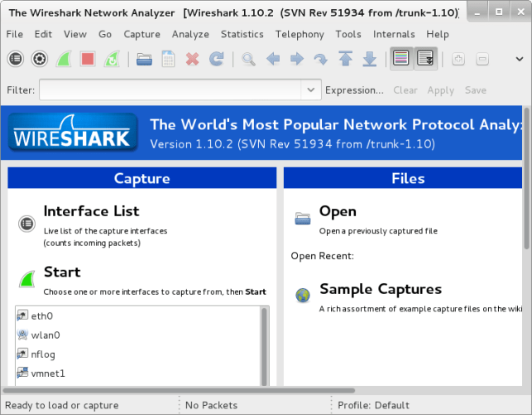Select the vmnet1 interface
The width and height of the screenshot is (532, 415).
(x=139, y=374)
